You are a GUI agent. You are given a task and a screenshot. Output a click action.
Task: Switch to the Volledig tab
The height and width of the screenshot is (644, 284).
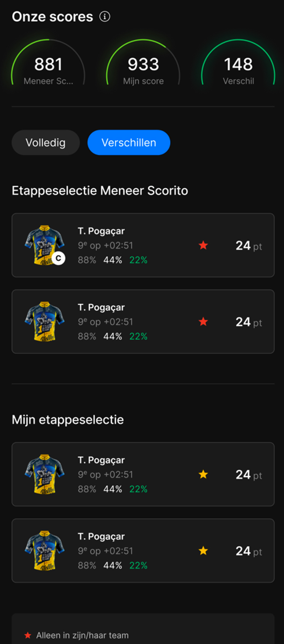pyautogui.click(x=45, y=142)
